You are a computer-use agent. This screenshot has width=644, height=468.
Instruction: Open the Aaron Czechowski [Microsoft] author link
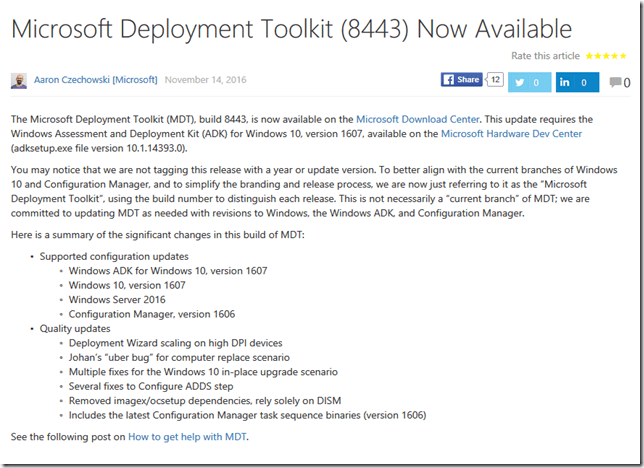click(94, 80)
